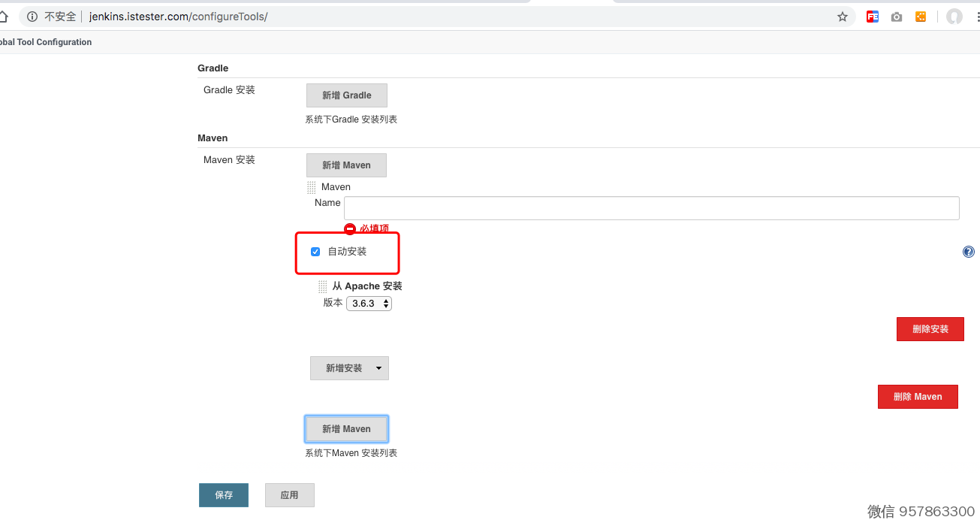Click the bookmark star in address bar
Viewport: 980px width, 520px height.
click(x=843, y=17)
